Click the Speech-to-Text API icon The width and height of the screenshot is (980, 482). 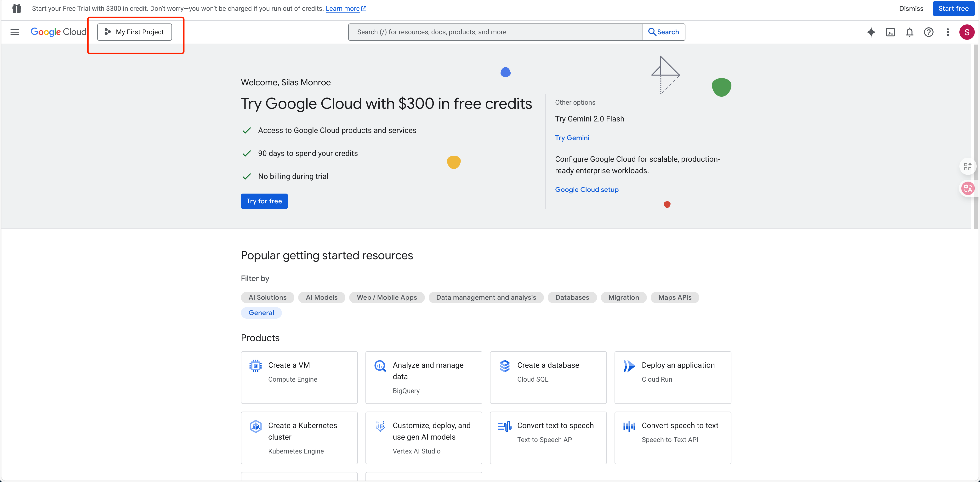(x=629, y=426)
